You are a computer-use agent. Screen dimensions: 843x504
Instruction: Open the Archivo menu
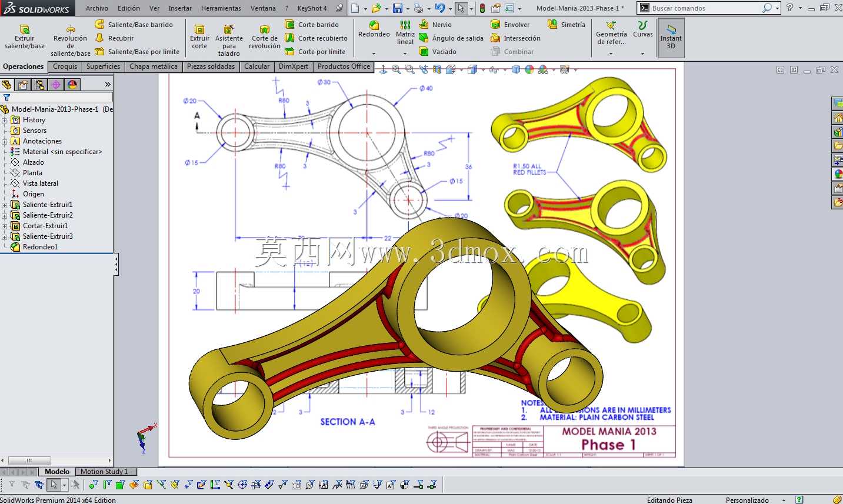coord(96,8)
